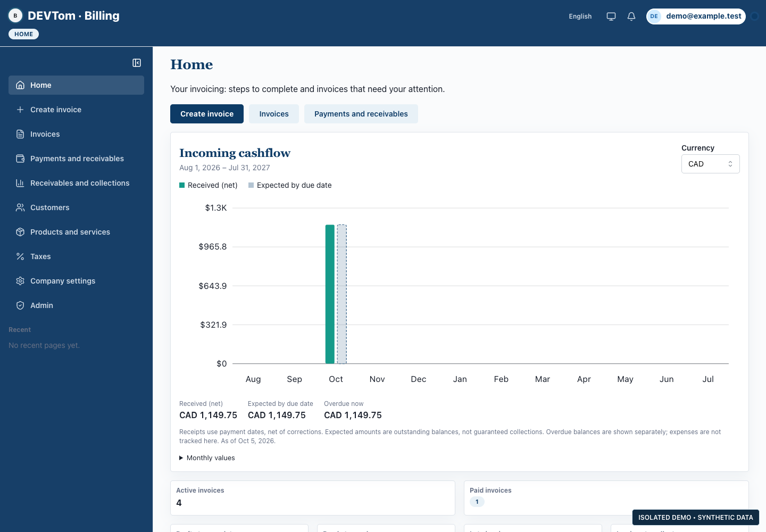Open Invoices from the sidebar

[76, 134]
